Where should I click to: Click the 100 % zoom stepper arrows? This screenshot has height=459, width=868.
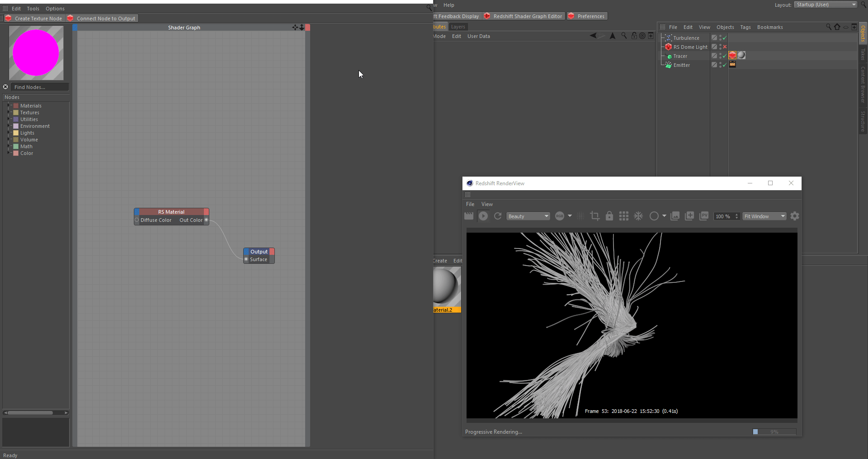736,216
